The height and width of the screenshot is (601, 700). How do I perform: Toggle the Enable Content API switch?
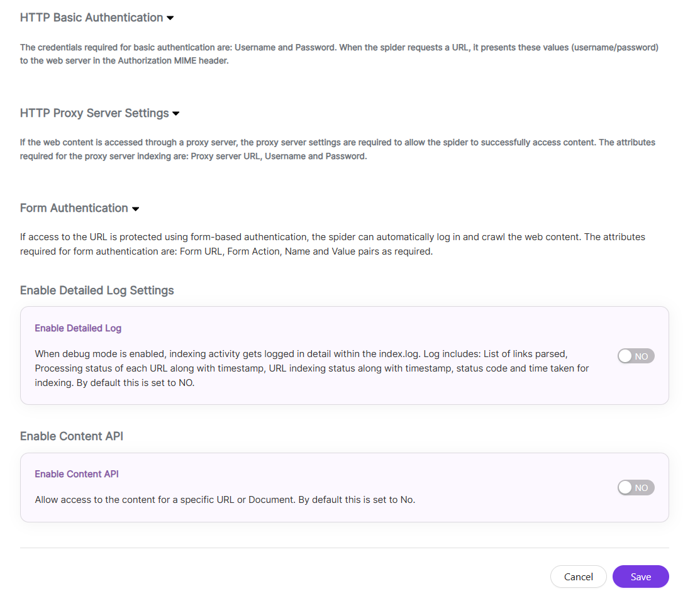[x=636, y=488]
